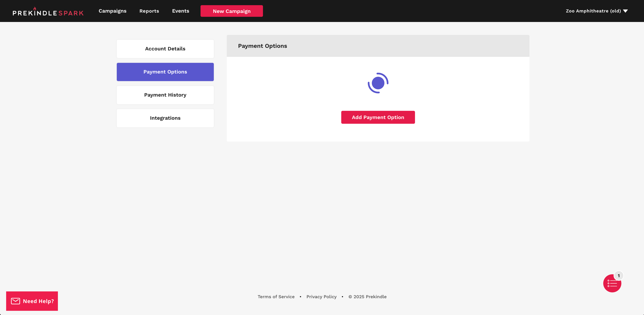Go to the Reports page
644x315 pixels.
click(149, 11)
